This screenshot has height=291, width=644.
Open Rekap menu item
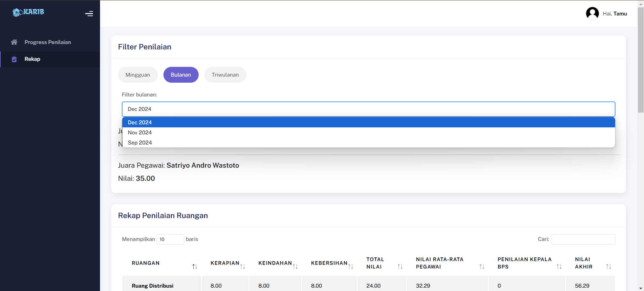pos(32,59)
